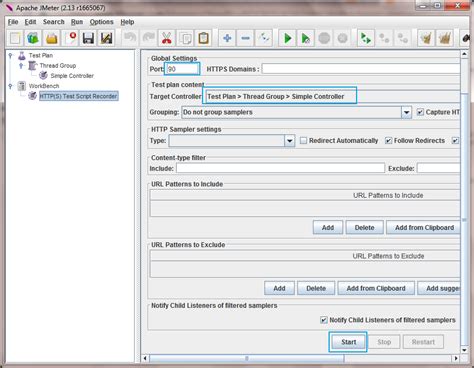Open the File menu
The width and height of the screenshot is (474, 368).
(x=13, y=22)
